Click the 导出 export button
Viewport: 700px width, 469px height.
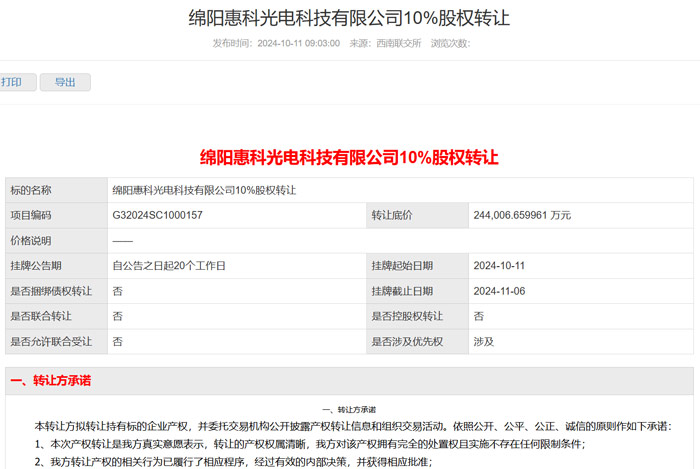[65, 82]
